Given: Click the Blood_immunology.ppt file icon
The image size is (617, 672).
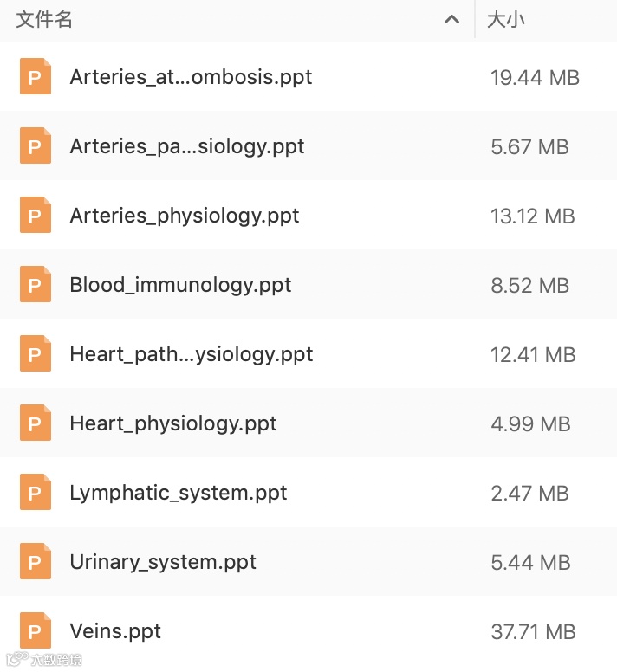Looking at the screenshot, I should pyautogui.click(x=35, y=285).
